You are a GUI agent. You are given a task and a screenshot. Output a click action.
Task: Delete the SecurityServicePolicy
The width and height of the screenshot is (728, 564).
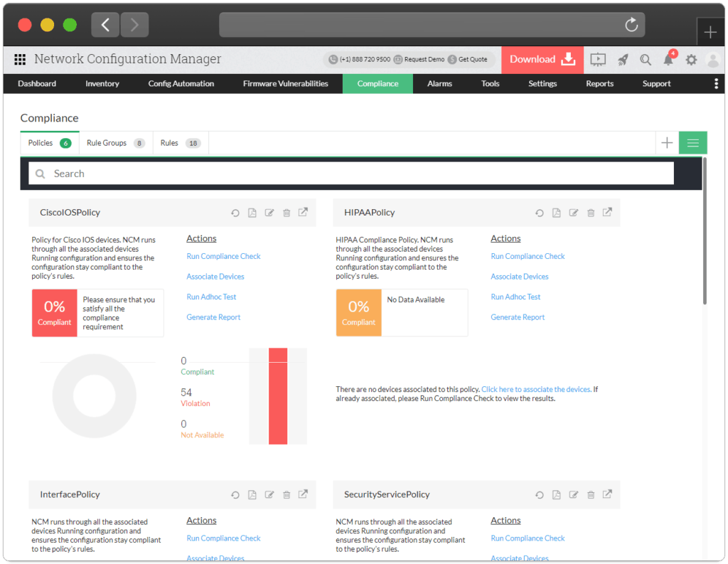[591, 495]
